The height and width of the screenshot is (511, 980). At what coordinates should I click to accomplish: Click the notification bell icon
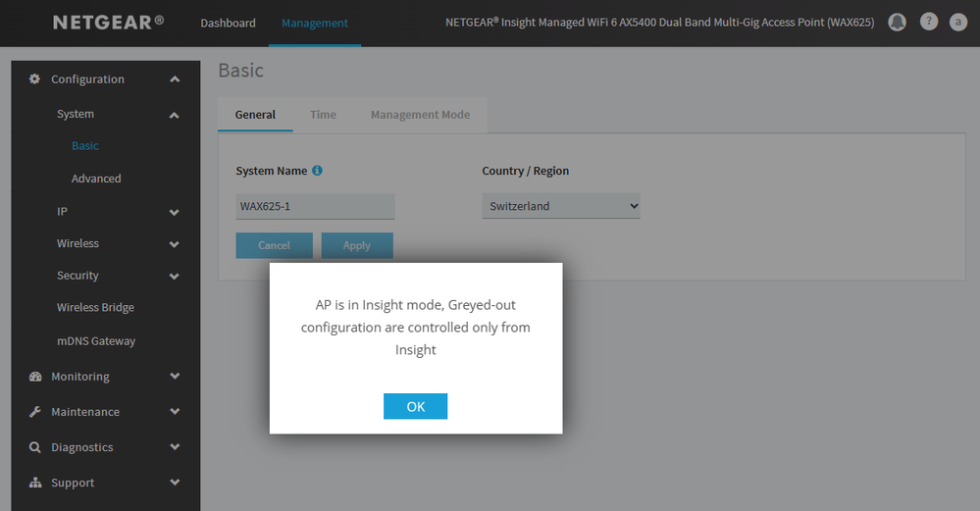pyautogui.click(x=897, y=23)
